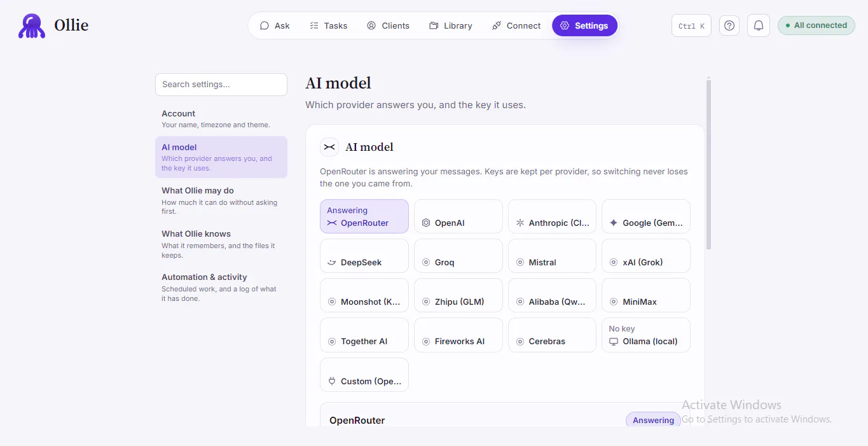Click the Moonshot provider icon
Image resolution: width=868 pixels, height=446 pixels.
[x=332, y=302]
